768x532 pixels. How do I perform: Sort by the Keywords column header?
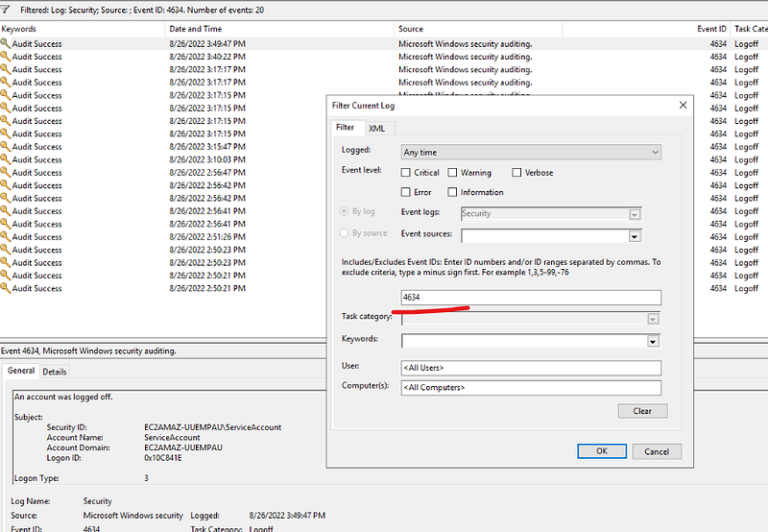tap(83, 29)
